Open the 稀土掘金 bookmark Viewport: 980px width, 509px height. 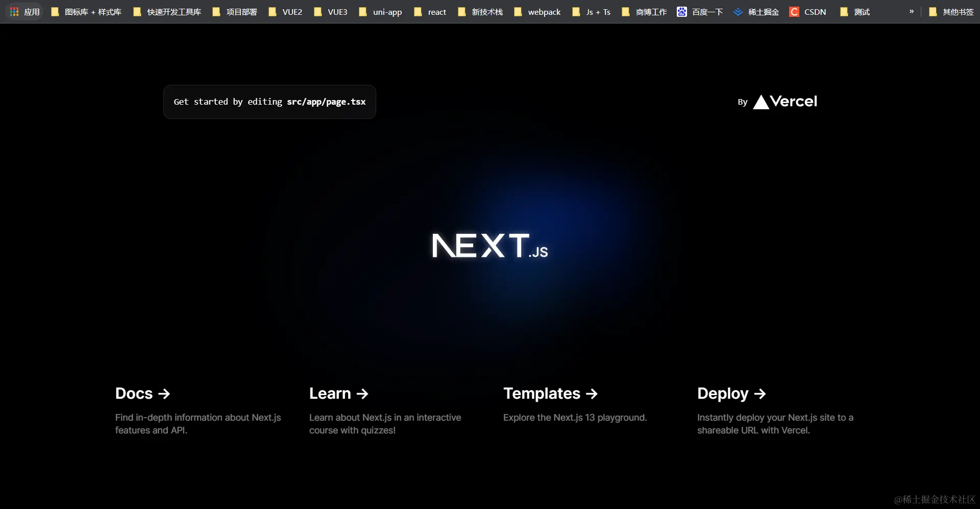(x=756, y=12)
